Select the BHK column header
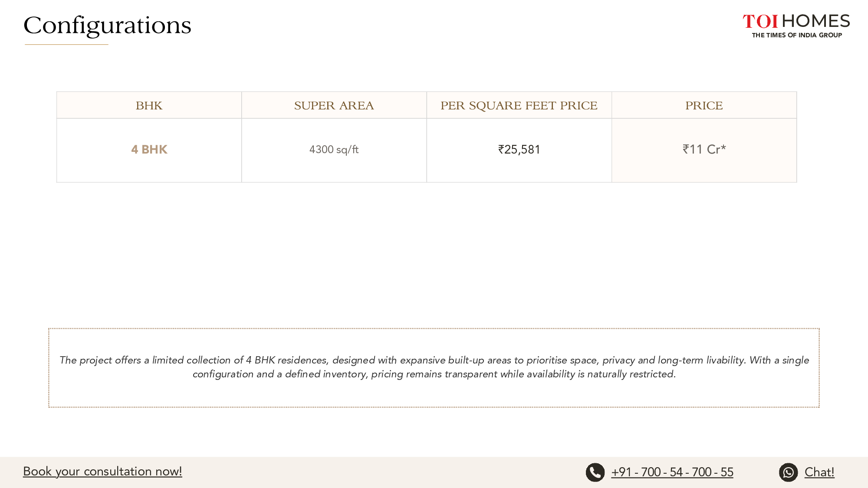The width and height of the screenshot is (868, 488). coord(149,105)
